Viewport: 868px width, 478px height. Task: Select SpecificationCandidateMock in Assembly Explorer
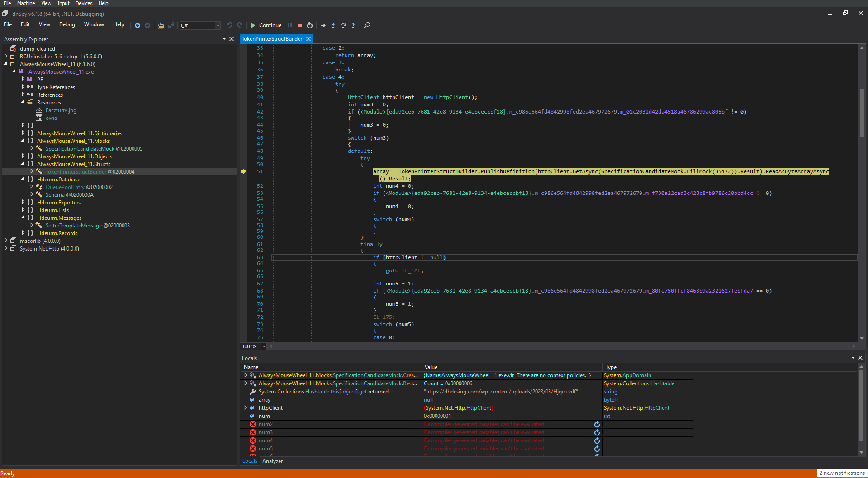(x=80, y=149)
